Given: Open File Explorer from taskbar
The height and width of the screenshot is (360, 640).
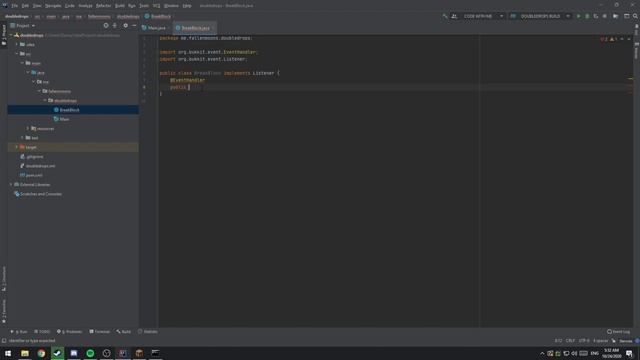Looking at the screenshot, I should click(x=25, y=353).
